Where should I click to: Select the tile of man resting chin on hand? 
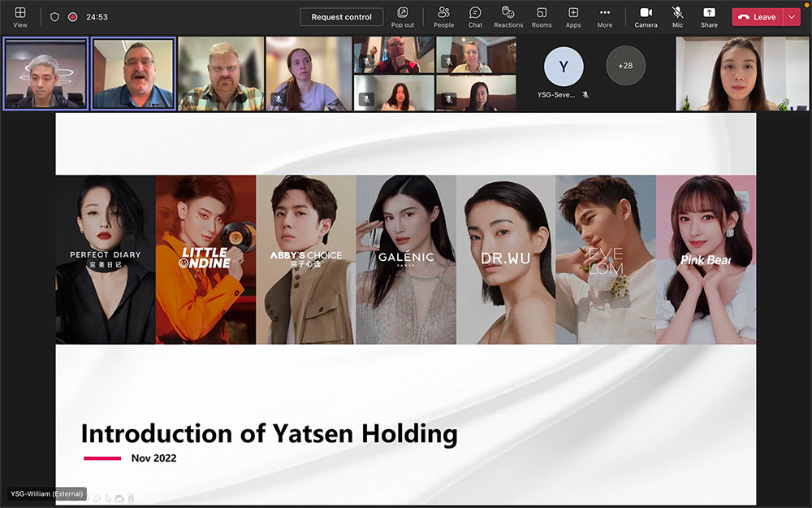394,55
